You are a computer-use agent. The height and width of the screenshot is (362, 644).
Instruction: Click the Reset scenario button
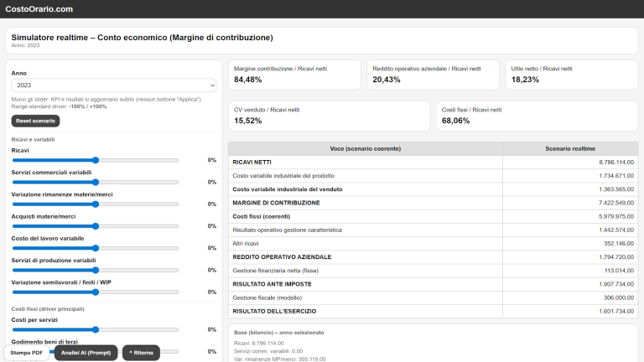pyautogui.click(x=35, y=121)
